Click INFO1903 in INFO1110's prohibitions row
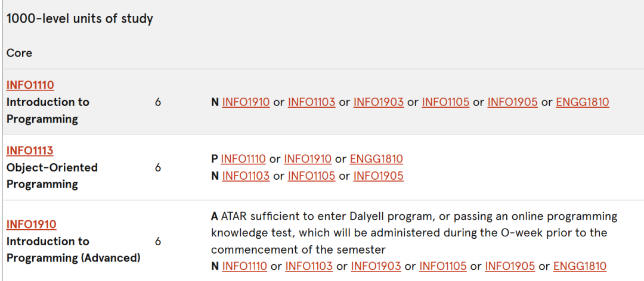 pyautogui.click(x=378, y=102)
